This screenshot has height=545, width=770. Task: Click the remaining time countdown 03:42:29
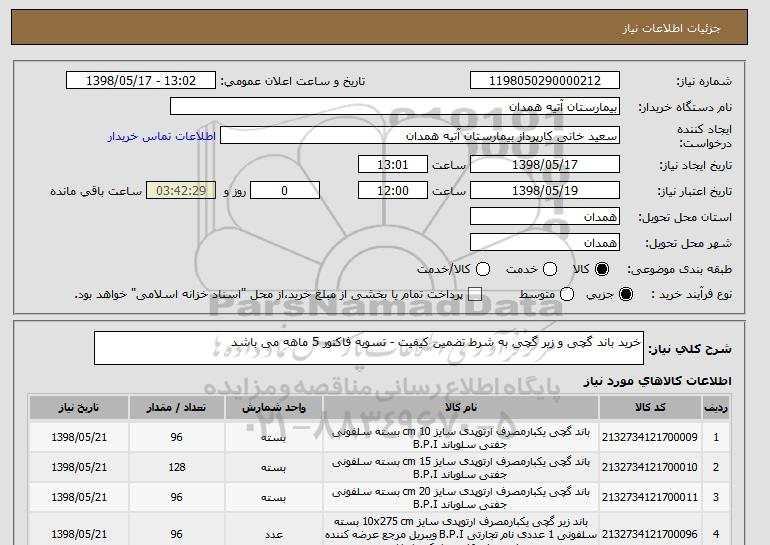point(181,191)
